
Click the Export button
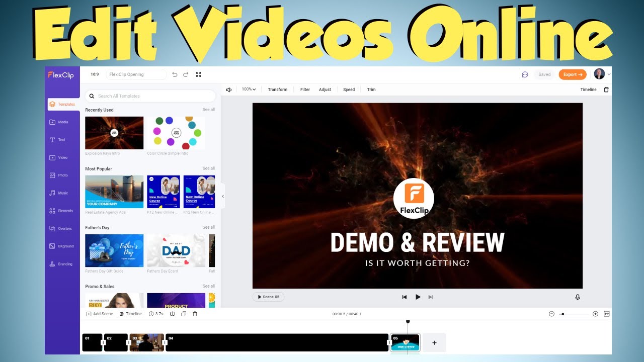coord(573,74)
